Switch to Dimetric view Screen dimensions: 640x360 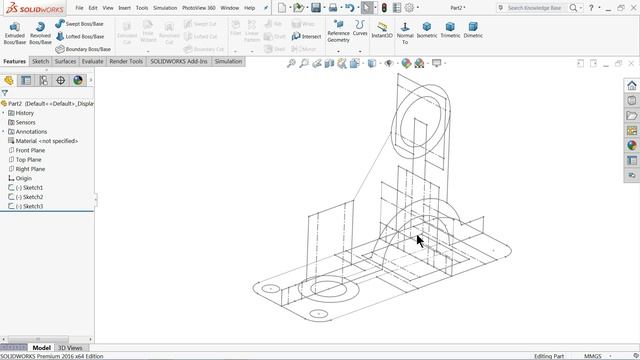pos(473,30)
